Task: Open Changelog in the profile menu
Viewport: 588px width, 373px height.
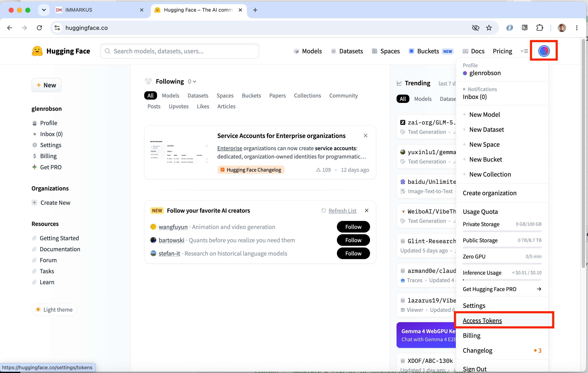Action: pyautogui.click(x=502, y=350)
